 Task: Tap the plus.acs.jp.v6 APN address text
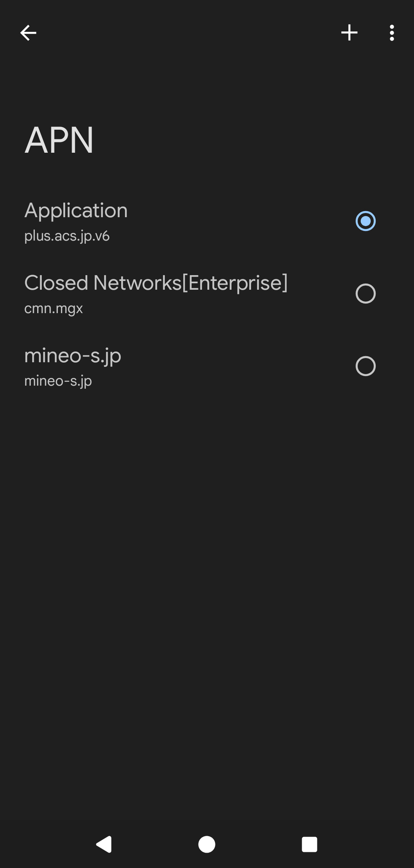pos(67,236)
